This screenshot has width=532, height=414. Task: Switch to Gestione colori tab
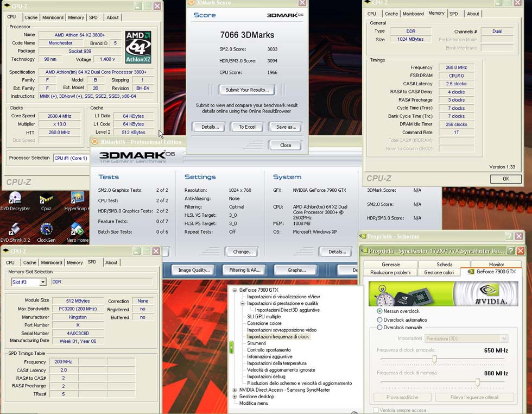pyautogui.click(x=439, y=272)
